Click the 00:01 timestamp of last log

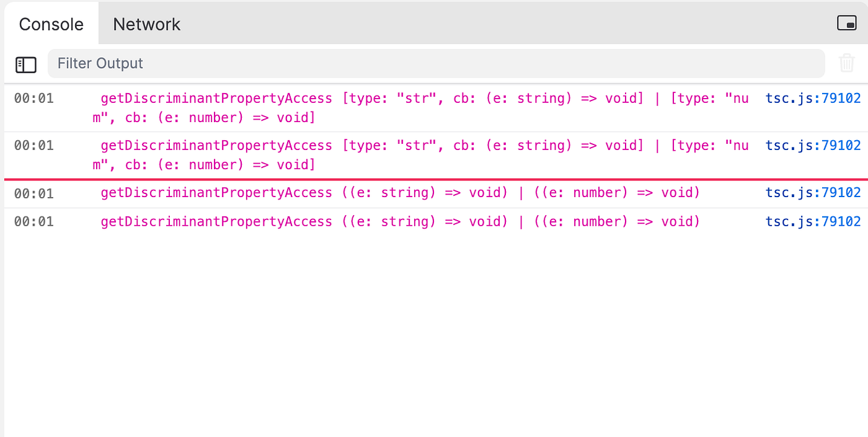coord(34,221)
